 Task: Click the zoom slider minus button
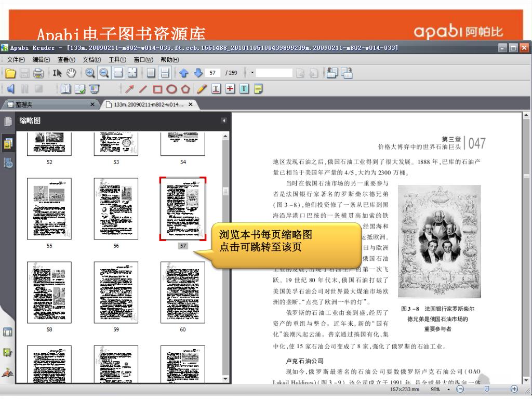(x=460, y=389)
